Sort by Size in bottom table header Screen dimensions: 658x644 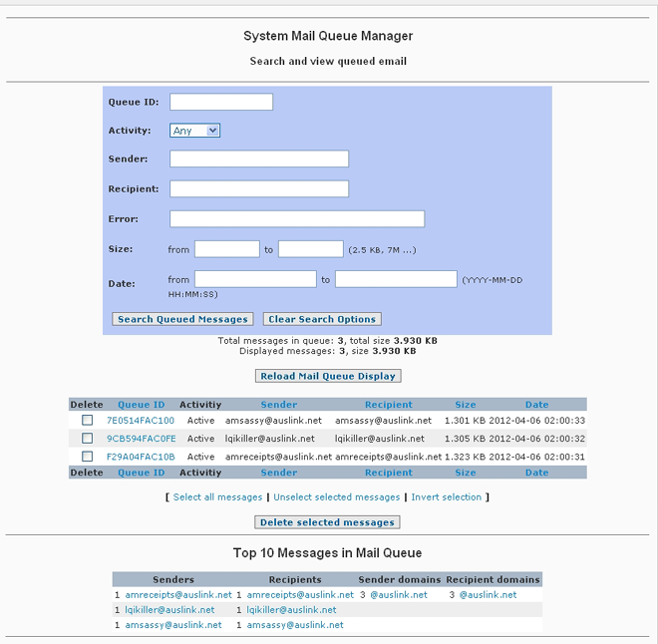pos(466,473)
